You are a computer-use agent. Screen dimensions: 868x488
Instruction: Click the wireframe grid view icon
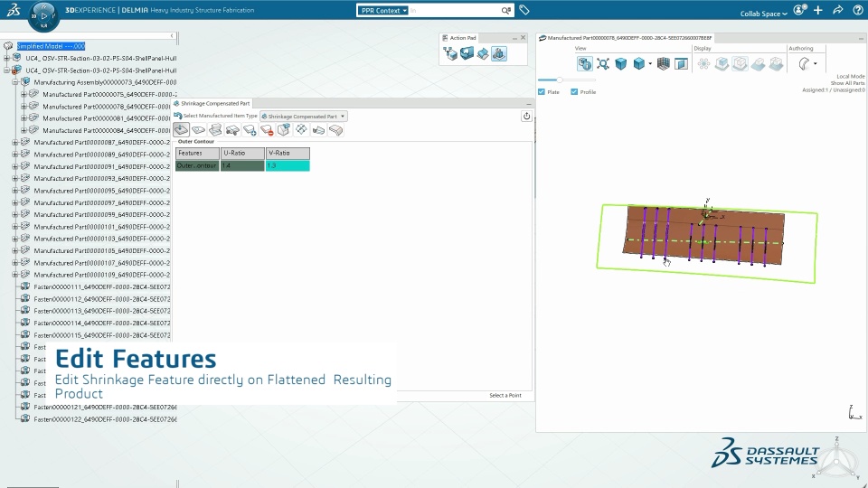[663, 64]
